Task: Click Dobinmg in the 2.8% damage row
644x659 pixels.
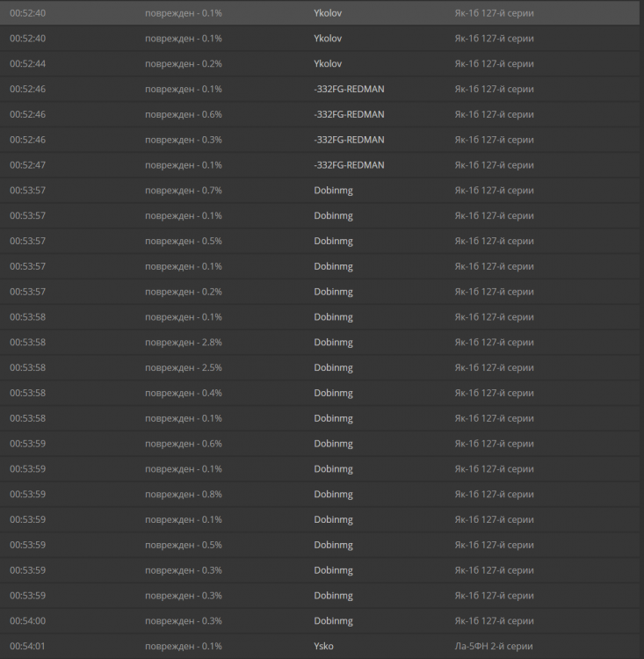Action: tap(333, 343)
